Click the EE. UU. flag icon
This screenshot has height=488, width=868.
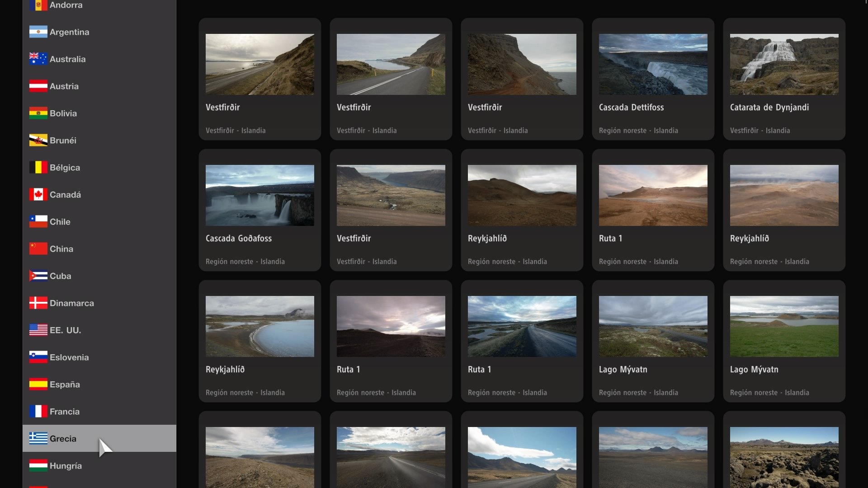pos(38,330)
